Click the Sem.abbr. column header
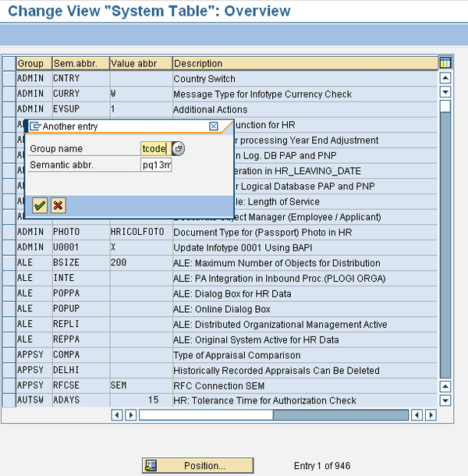Viewport: 468px width, 476px height. (x=80, y=63)
